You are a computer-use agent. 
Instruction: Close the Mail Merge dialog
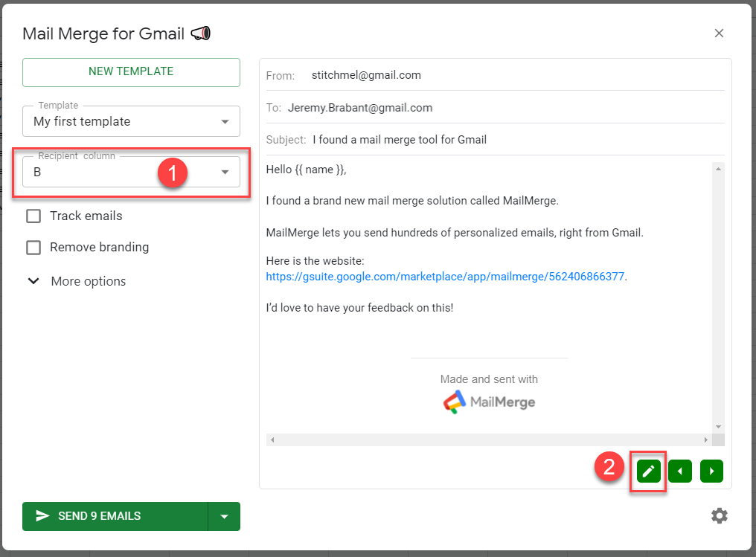click(719, 33)
